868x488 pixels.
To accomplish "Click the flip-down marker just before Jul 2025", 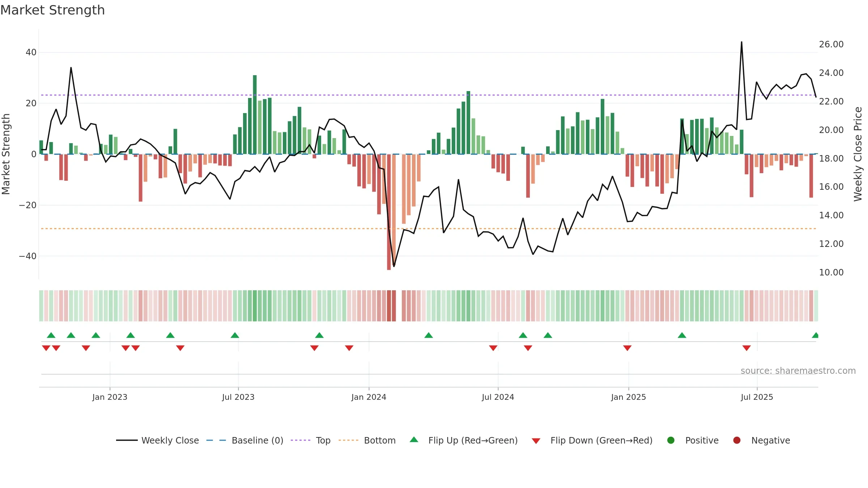I will tap(746, 348).
